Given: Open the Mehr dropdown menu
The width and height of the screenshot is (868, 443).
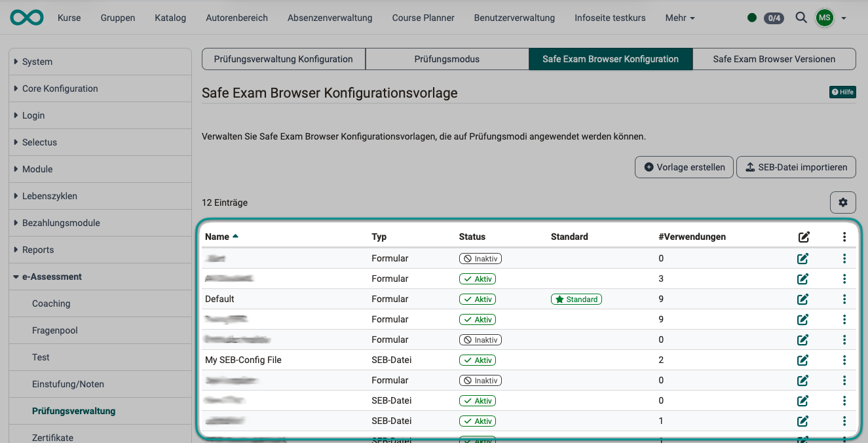Looking at the screenshot, I should [680, 18].
